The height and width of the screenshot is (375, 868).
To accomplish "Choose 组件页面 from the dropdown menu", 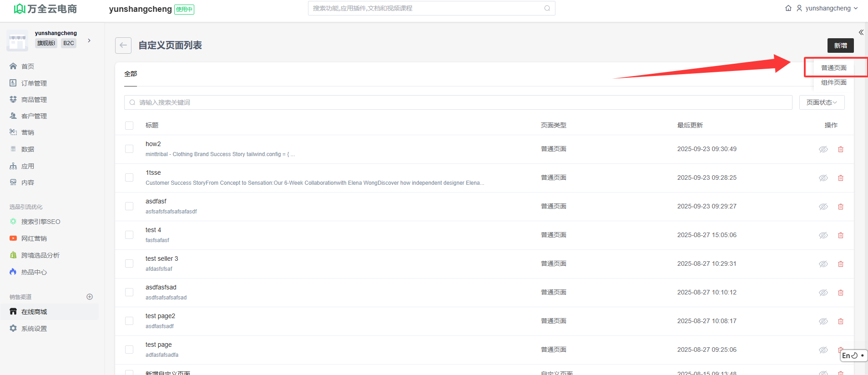I will (833, 82).
